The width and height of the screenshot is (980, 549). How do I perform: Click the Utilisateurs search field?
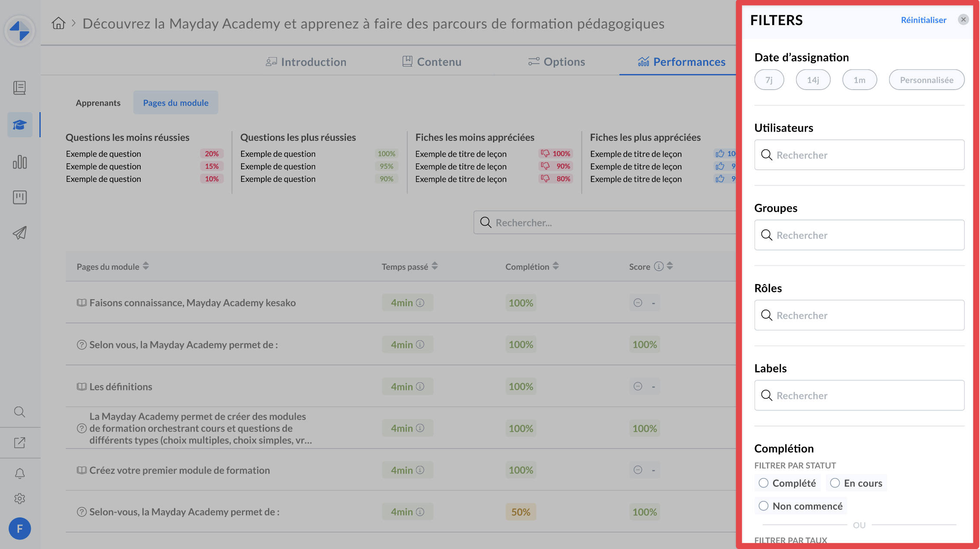pyautogui.click(x=859, y=155)
